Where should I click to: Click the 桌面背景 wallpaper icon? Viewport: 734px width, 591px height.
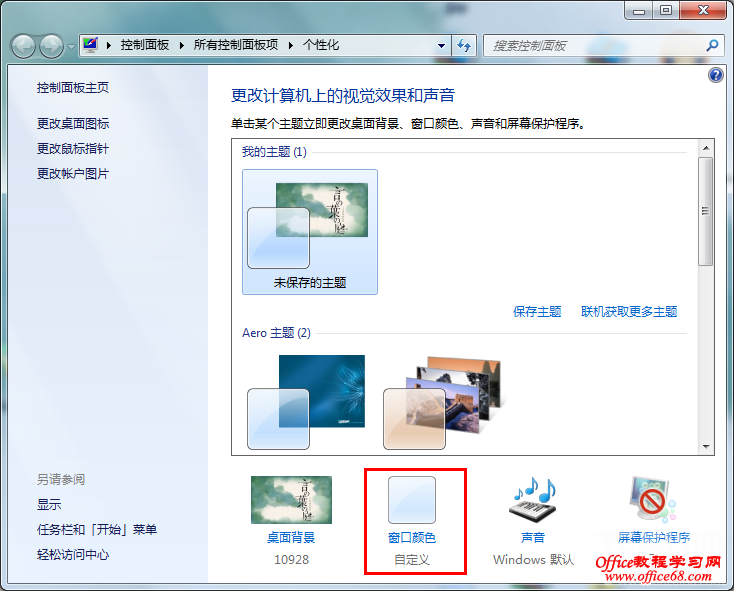(x=291, y=500)
